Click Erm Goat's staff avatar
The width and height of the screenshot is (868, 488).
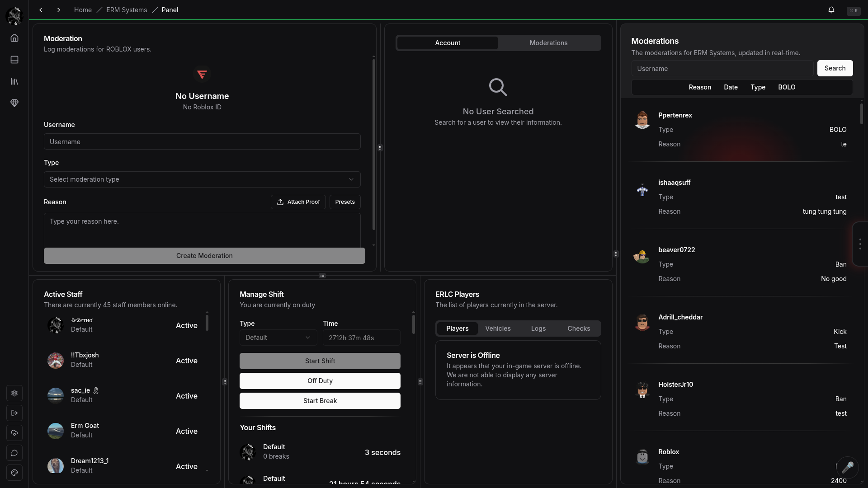(56, 431)
